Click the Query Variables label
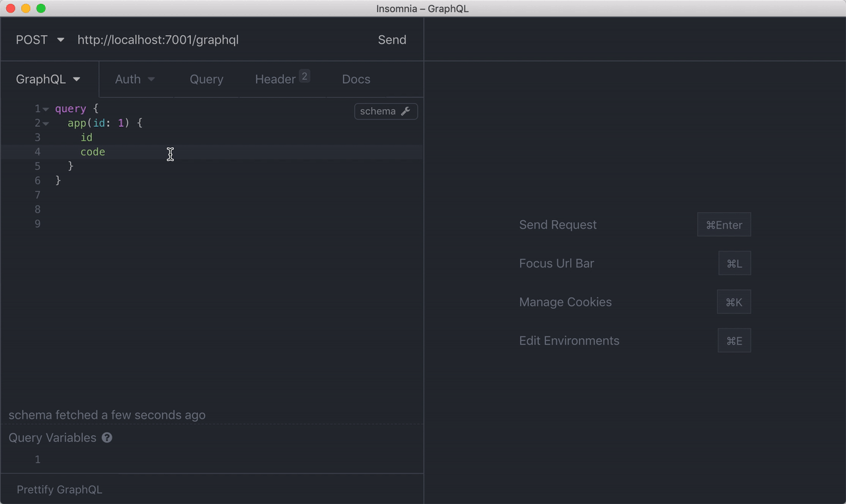Image resolution: width=846 pixels, height=504 pixels. [x=52, y=437]
